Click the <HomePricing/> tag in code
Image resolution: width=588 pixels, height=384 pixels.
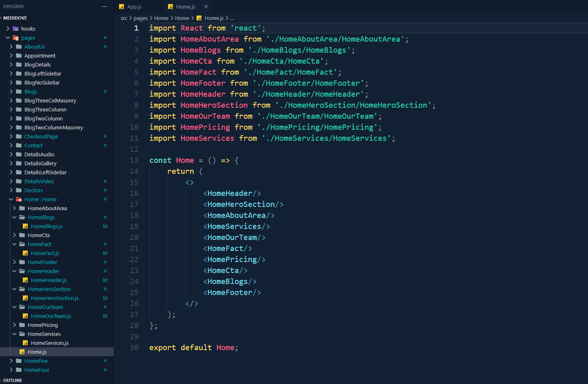coord(234,260)
